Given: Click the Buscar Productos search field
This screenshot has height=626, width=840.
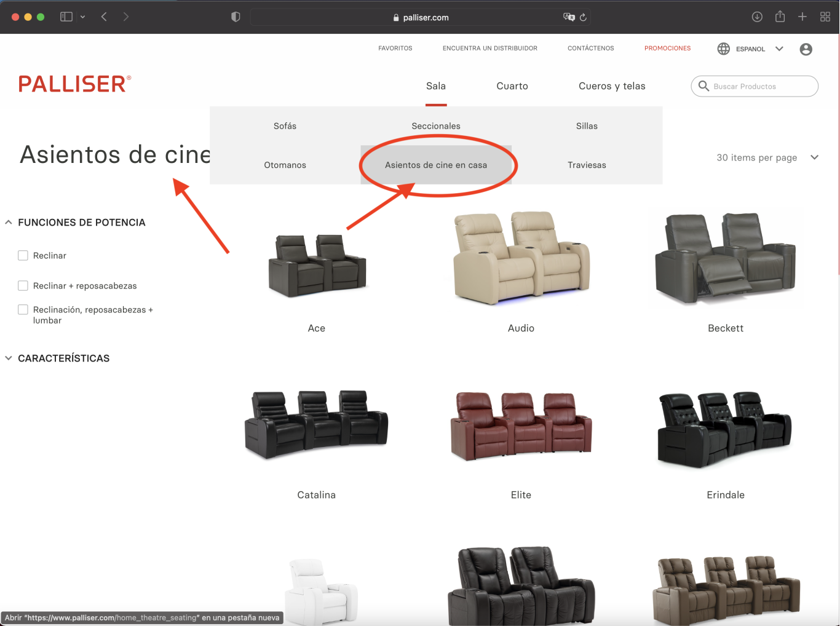Looking at the screenshot, I should [755, 86].
